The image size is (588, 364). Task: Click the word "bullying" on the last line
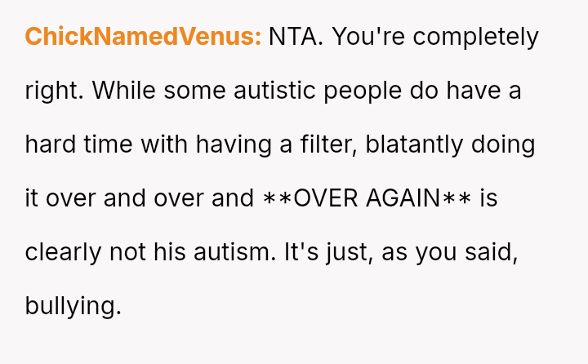73,305
